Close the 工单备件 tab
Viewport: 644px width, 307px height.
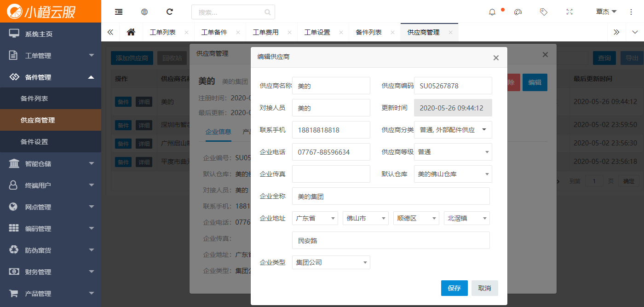pyautogui.click(x=238, y=32)
